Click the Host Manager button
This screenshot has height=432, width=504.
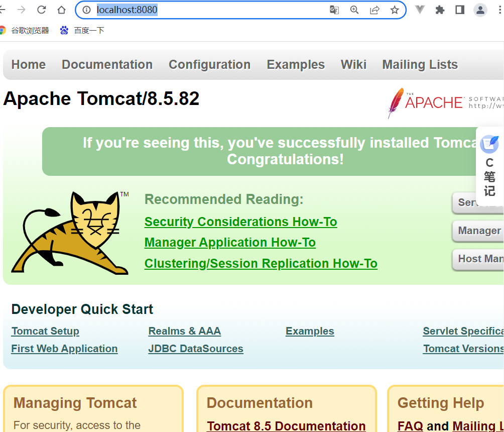[x=478, y=259]
